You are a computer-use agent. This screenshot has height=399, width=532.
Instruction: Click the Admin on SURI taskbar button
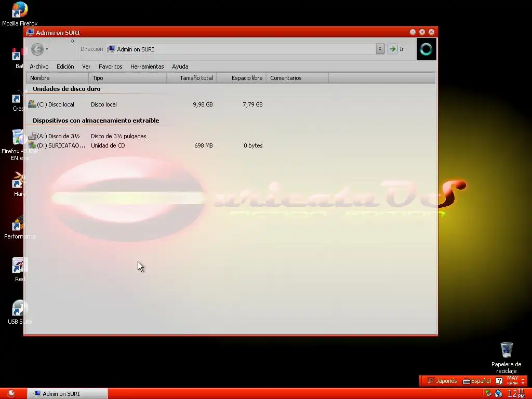coord(68,394)
